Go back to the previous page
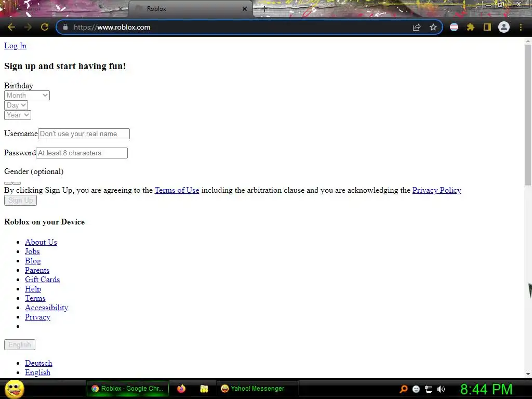The image size is (532, 399). coord(11,27)
